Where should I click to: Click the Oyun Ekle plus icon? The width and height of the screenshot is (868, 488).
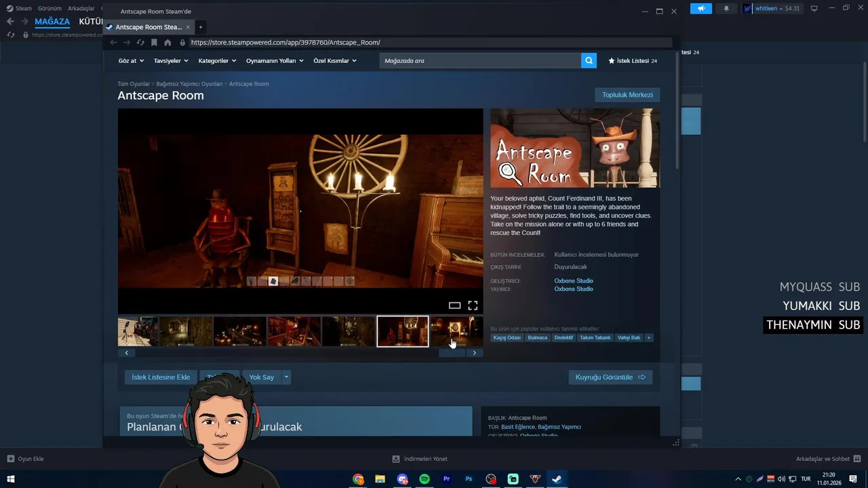10,459
